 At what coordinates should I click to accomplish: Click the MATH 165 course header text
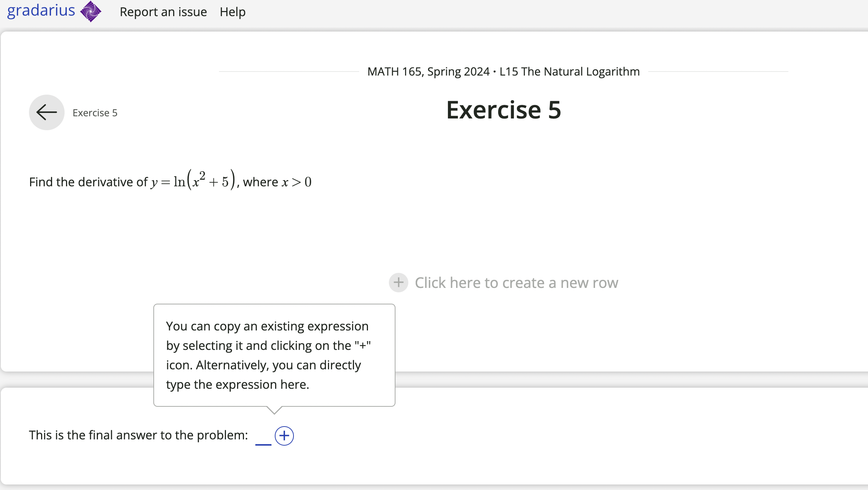[503, 72]
